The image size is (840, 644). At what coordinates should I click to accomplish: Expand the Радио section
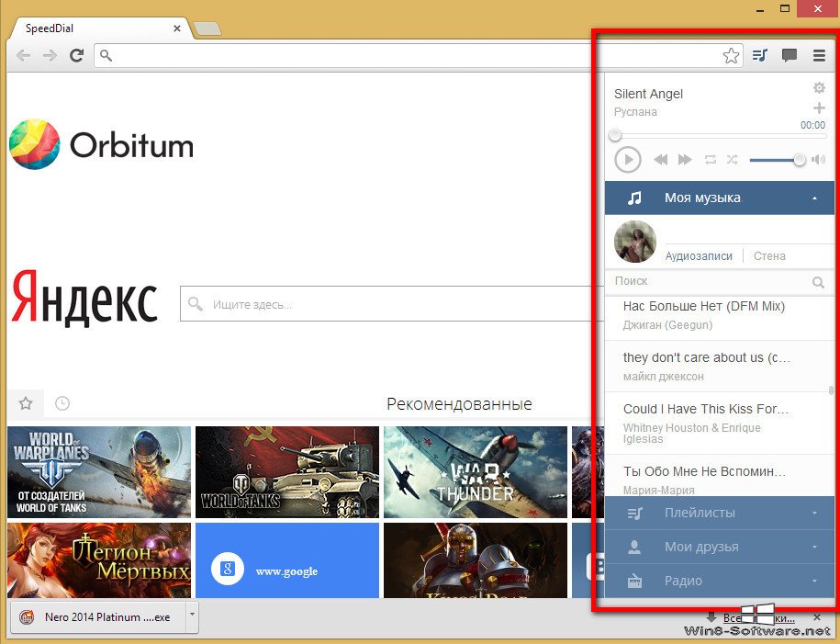click(720, 581)
